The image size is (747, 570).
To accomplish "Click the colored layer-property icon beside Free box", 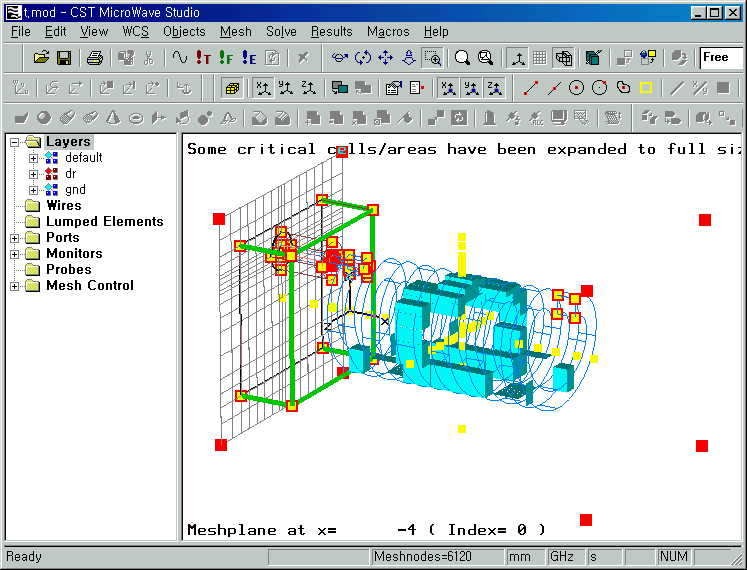I will click(648, 58).
